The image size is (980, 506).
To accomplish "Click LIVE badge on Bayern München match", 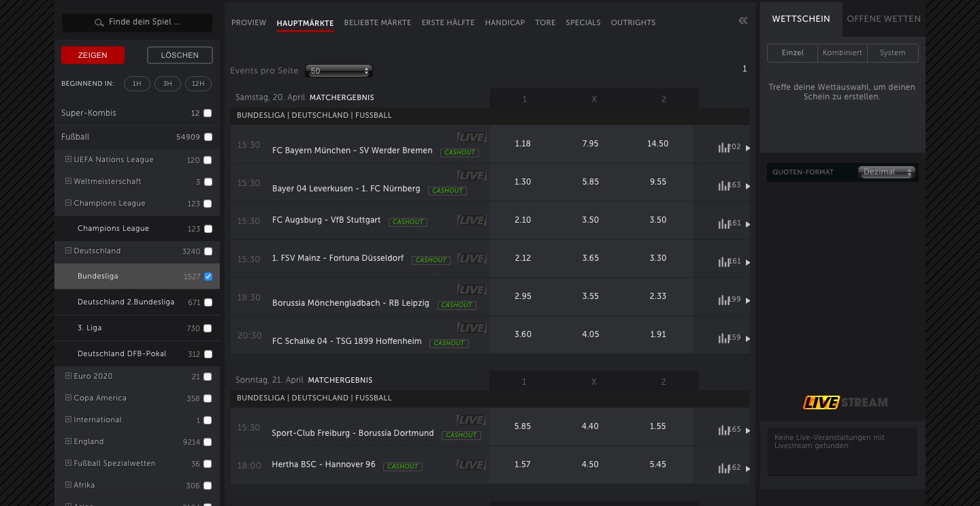I will pos(472,137).
